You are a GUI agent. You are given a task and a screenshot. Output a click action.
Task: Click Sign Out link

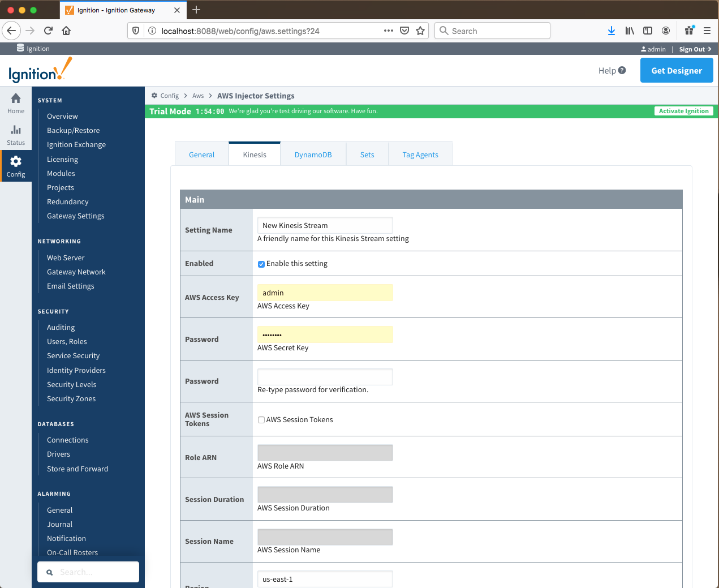coord(695,49)
